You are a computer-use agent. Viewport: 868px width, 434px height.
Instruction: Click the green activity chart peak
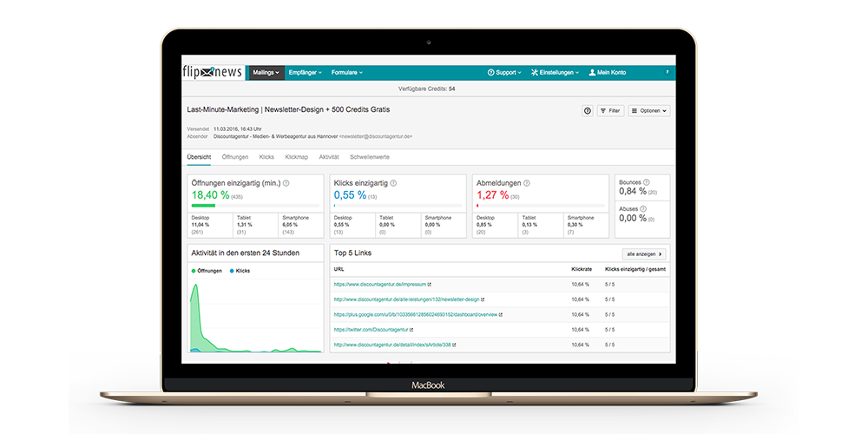tap(195, 286)
